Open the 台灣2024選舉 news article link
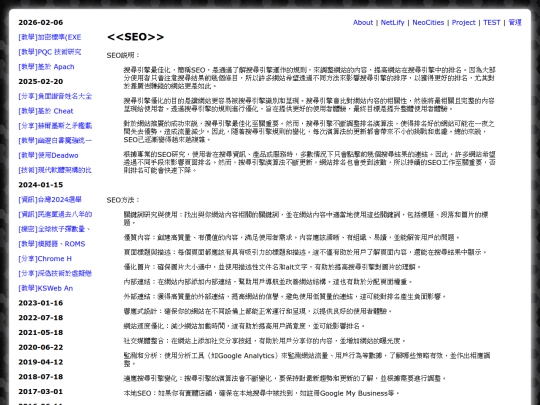This screenshot has height=405, width=540. coord(50,199)
